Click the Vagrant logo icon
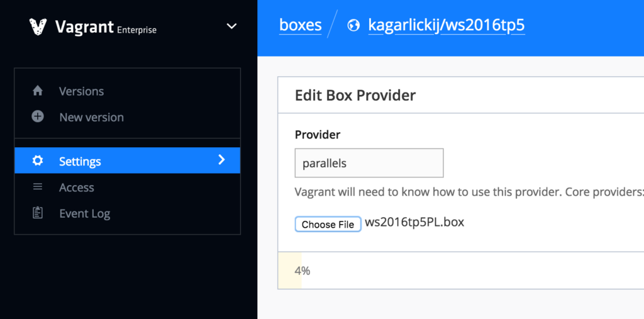644x319 pixels. click(x=38, y=26)
